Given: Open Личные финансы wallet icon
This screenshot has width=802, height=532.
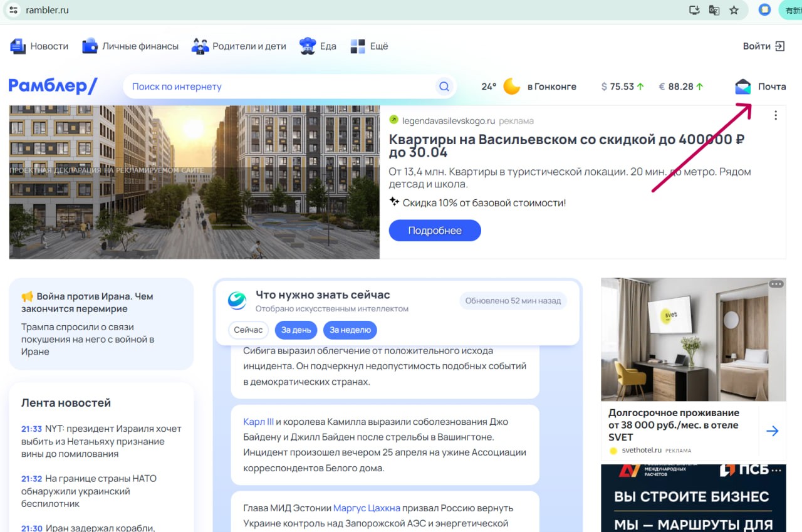Looking at the screenshot, I should click(90, 46).
